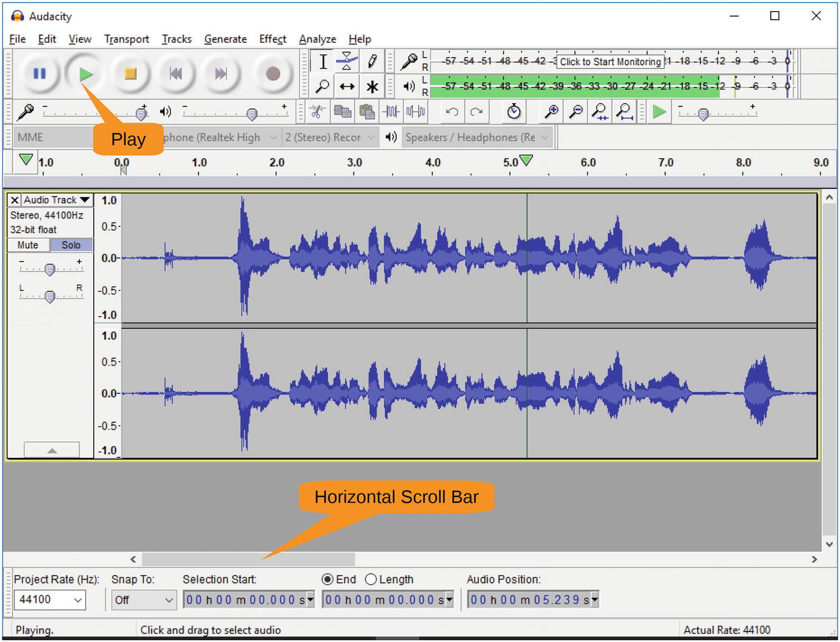
Task: Open the 2 (Stereo) recording channels dropdown
Action: pyautogui.click(x=330, y=138)
